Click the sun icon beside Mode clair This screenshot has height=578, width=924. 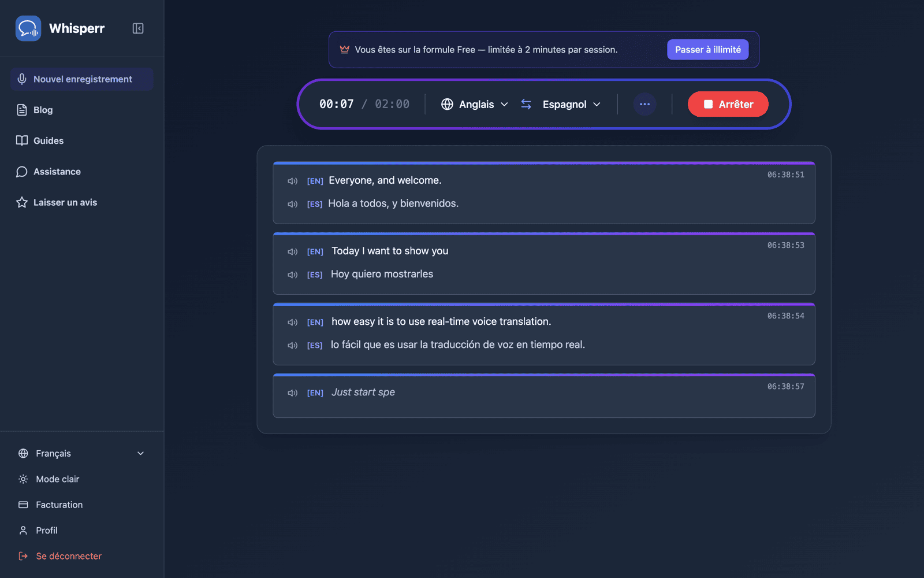pos(23,479)
